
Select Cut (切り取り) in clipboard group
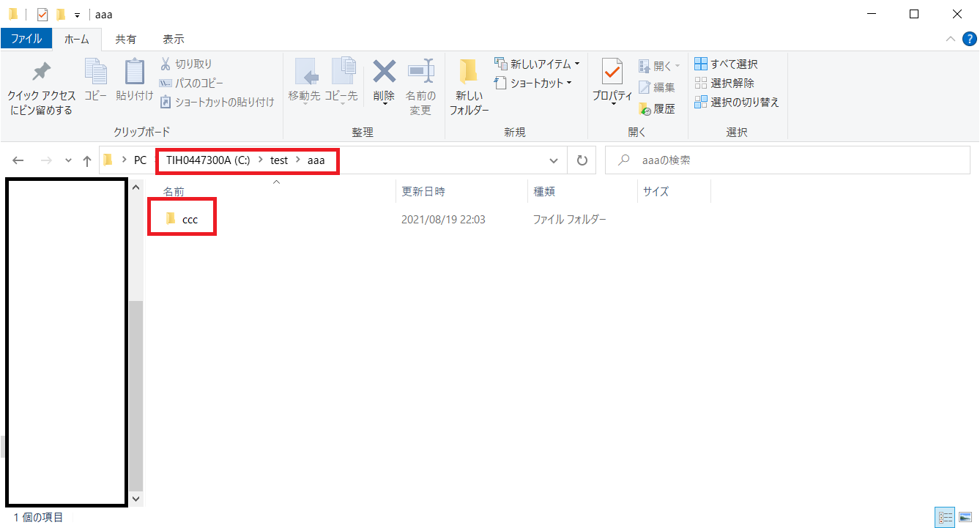(186, 64)
